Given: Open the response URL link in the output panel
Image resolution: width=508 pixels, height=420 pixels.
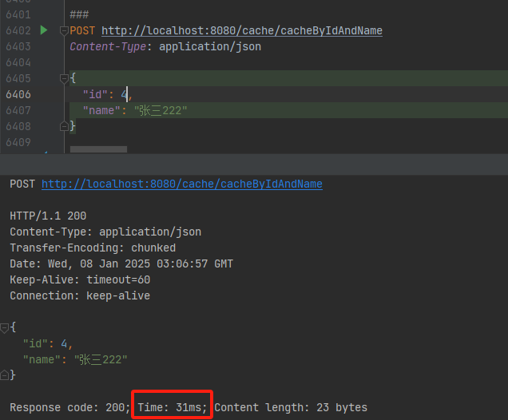Looking at the screenshot, I should click(182, 184).
